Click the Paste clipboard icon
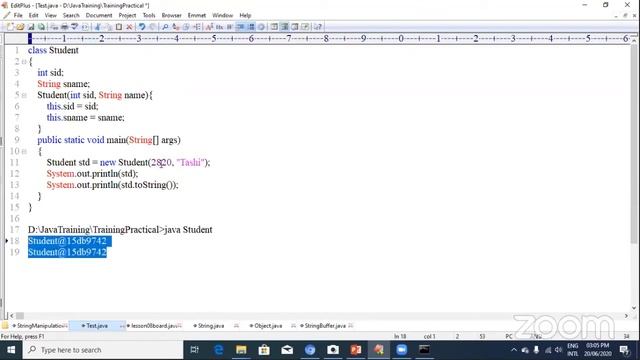Viewport: 640px width, 360px height. point(119,27)
